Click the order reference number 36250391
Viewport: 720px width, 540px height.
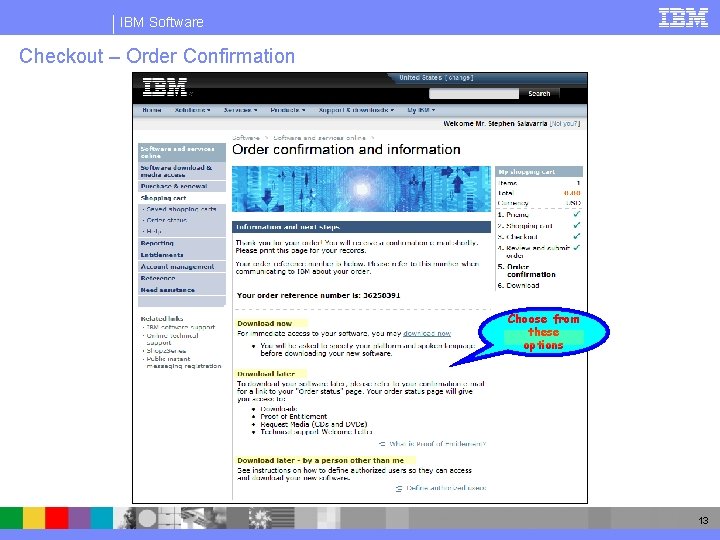382,295
